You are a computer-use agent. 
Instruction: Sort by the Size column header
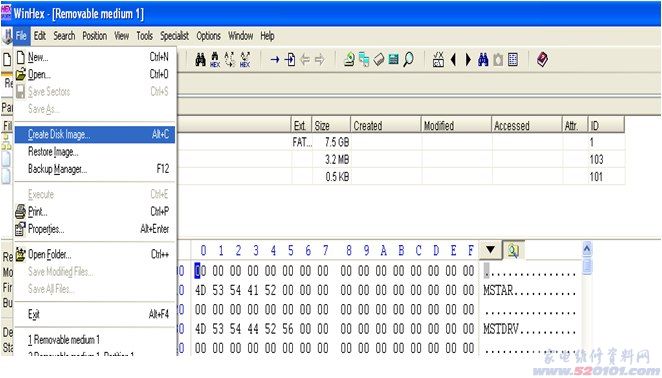coord(331,125)
